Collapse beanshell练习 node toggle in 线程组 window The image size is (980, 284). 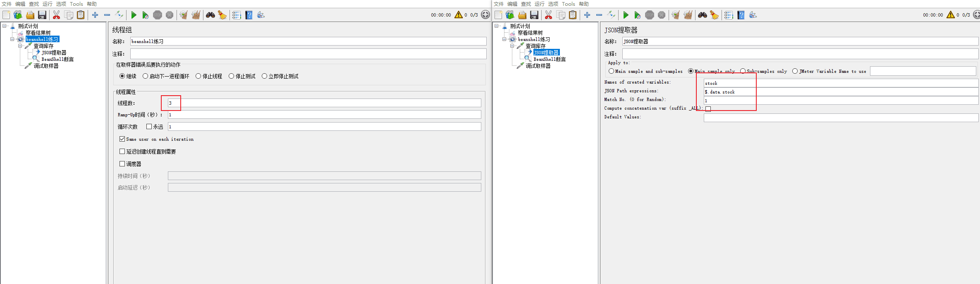pos(12,39)
